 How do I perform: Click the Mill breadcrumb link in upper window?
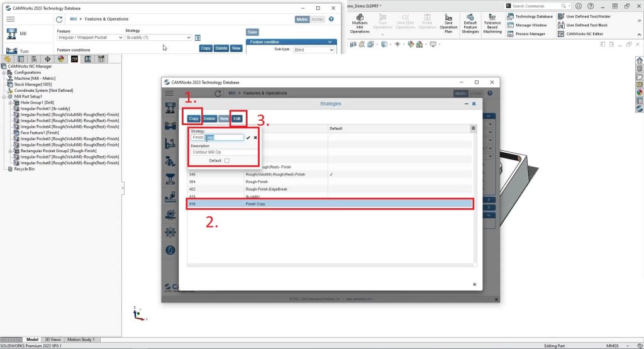73,19
